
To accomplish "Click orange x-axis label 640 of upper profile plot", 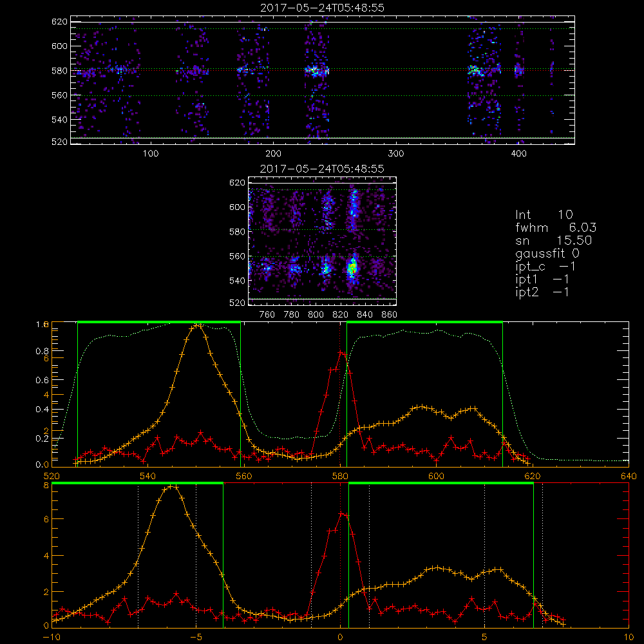I will click(x=629, y=476).
